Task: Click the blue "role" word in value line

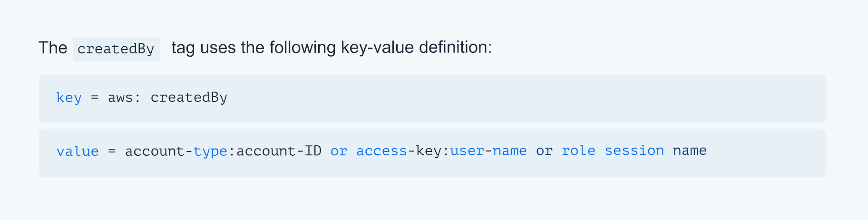Action: tap(578, 151)
